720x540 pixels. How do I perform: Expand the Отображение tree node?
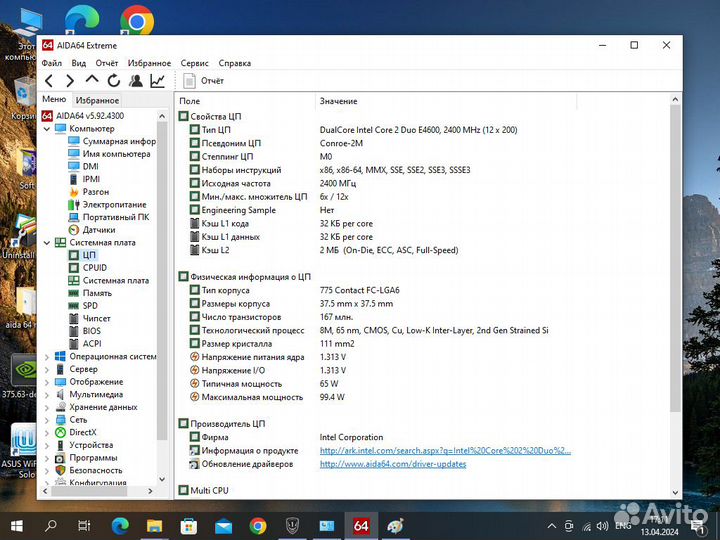(46, 382)
